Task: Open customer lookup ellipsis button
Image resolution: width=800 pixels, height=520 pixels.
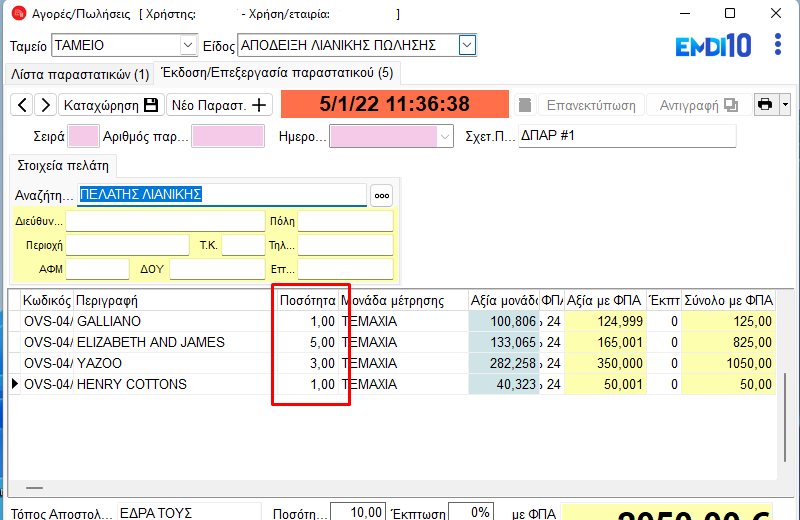Action: click(x=382, y=195)
